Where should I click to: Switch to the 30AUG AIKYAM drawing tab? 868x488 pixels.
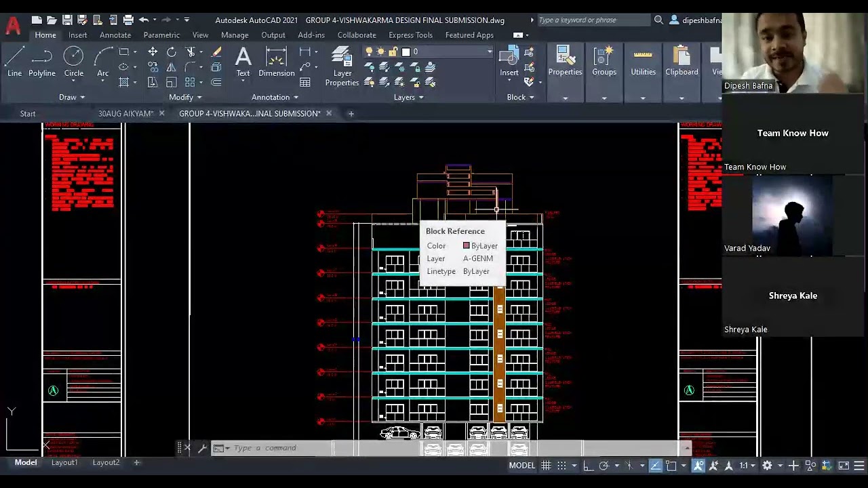click(125, 113)
